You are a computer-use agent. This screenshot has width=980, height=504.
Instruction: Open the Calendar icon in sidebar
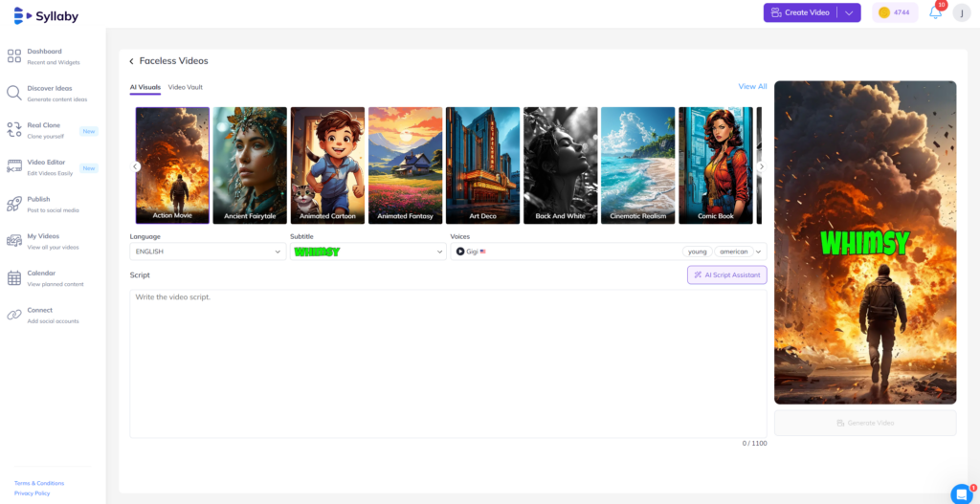[x=14, y=277]
